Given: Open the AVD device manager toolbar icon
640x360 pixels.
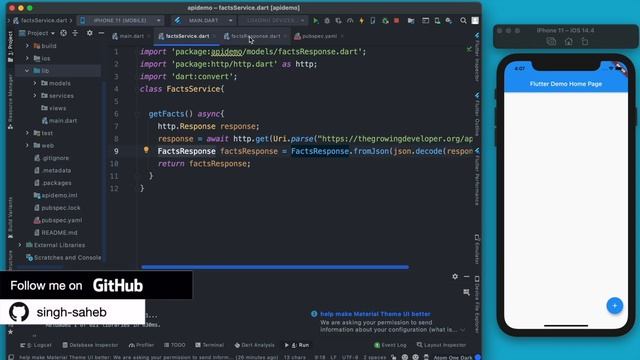Looking at the screenshot, I should (437, 20).
